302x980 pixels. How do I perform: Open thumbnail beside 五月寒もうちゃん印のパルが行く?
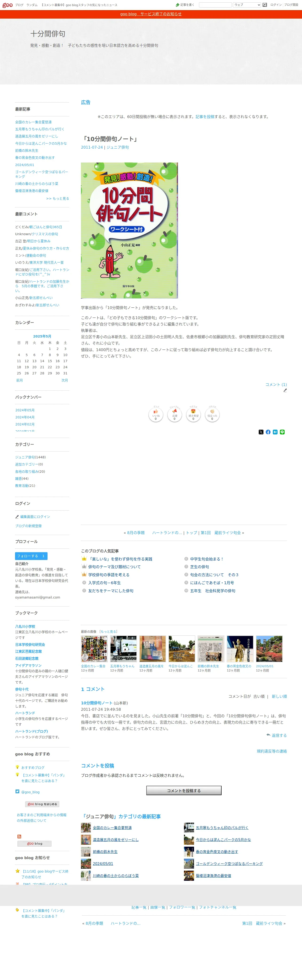189,828
